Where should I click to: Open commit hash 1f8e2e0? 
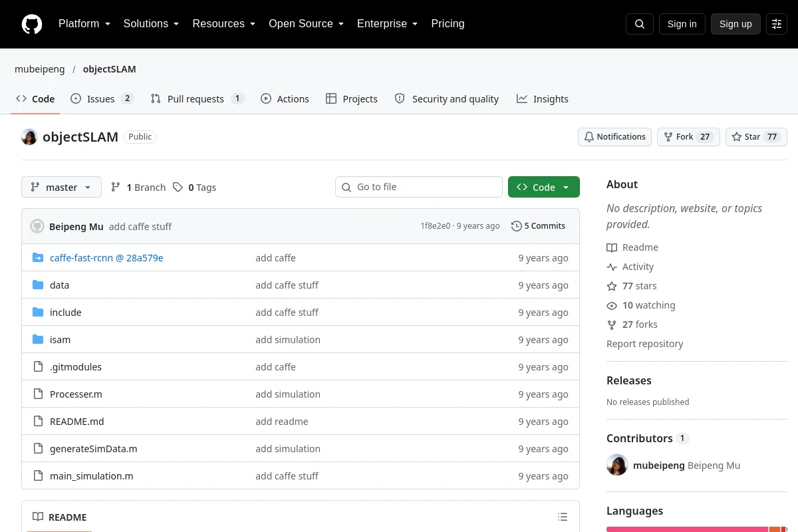[436, 226]
